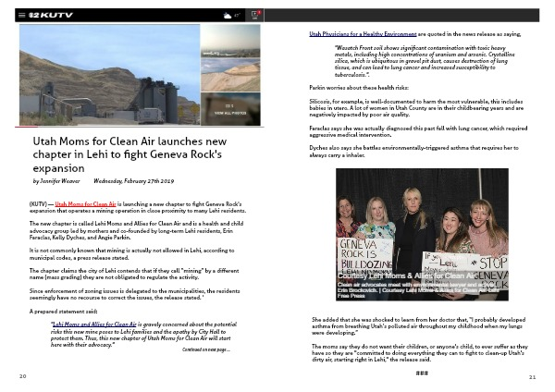Click the paragraph beginning 'The new chapter is called'
Screen dimensions: 555x392
(136, 231)
